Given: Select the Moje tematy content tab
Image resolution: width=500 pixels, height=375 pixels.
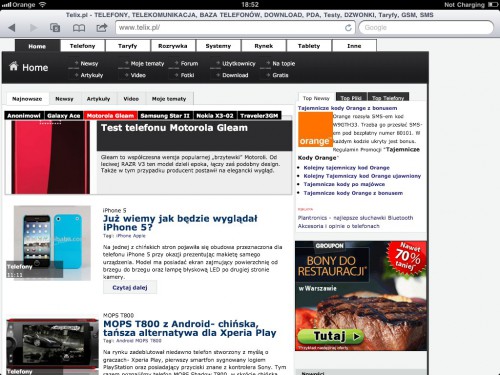Looking at the screenshot, I should (169, 99).
